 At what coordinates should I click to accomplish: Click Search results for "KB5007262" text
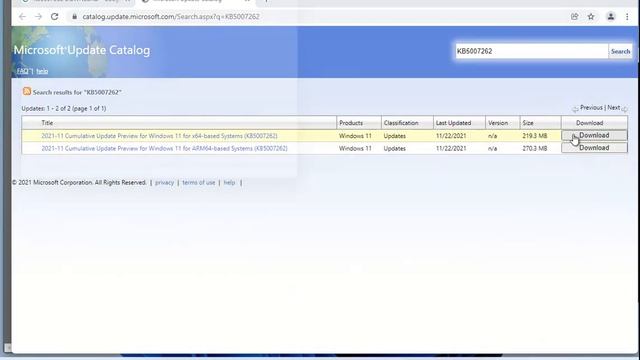pyautogui.click(x=77, y=92)
